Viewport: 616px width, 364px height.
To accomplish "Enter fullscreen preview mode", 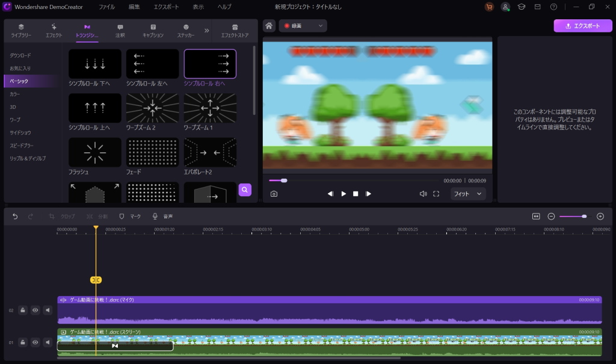I will (x=436, y=194).
